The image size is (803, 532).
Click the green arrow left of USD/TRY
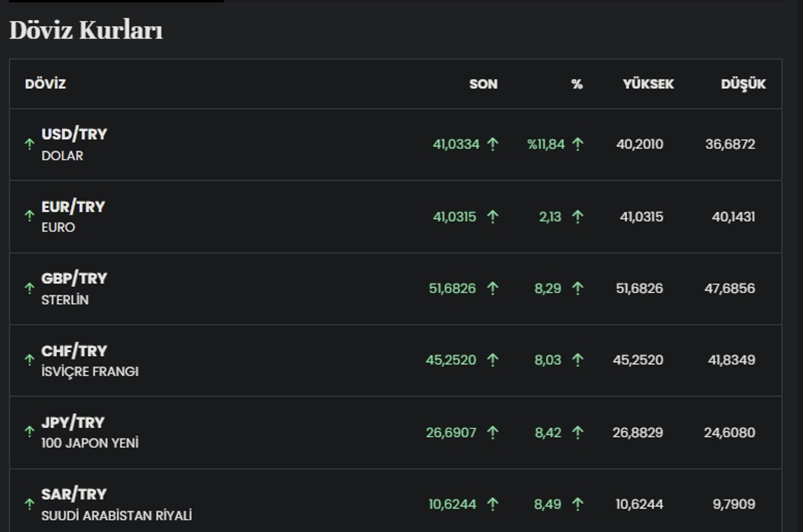[29, 144]
